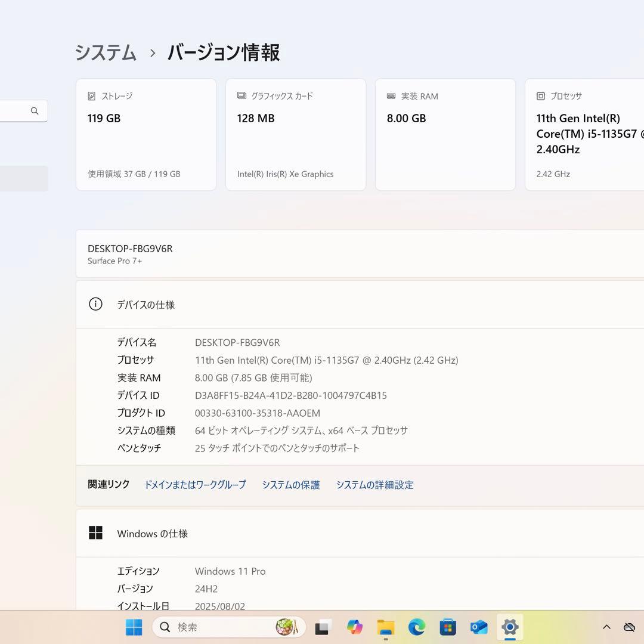
Task: Open the システムの保護 link
Action: (x=290, y=485)
